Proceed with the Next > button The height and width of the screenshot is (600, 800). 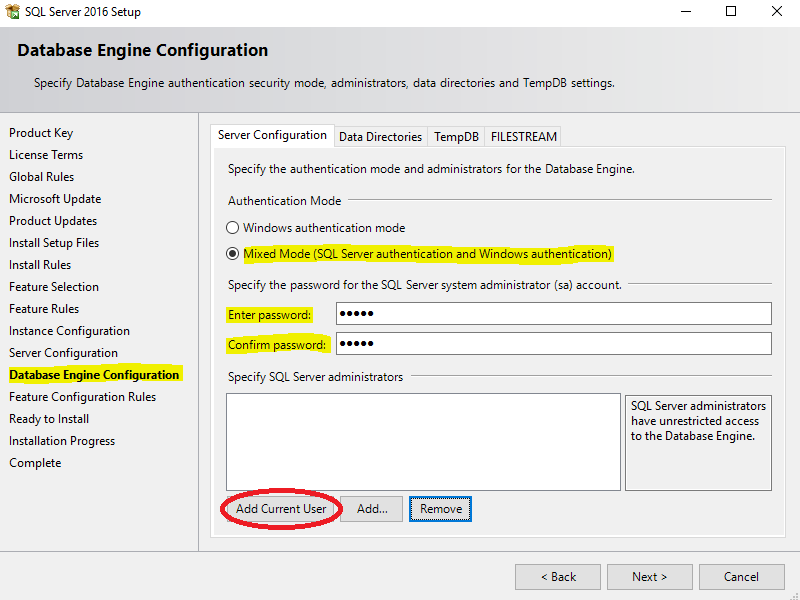(x=649, y=577)
